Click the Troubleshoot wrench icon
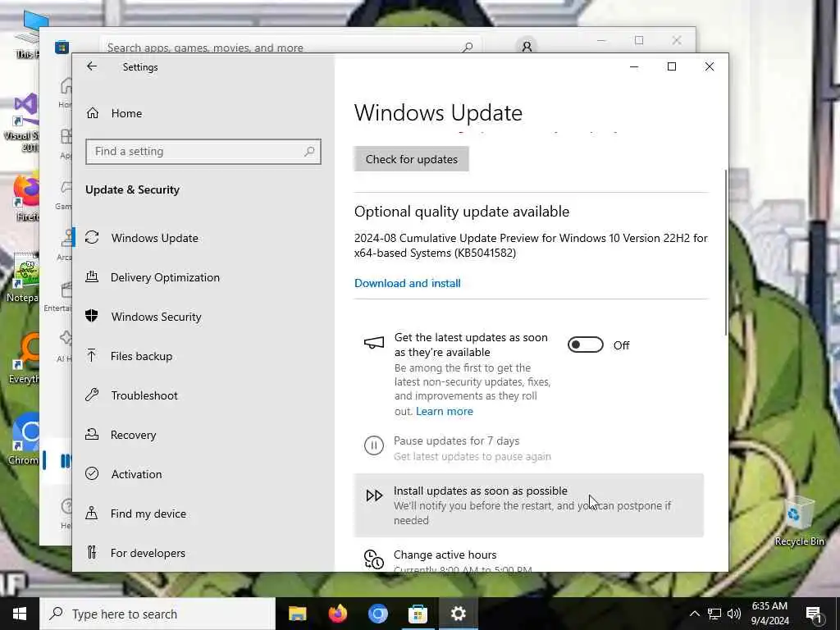 click(92, 395)
